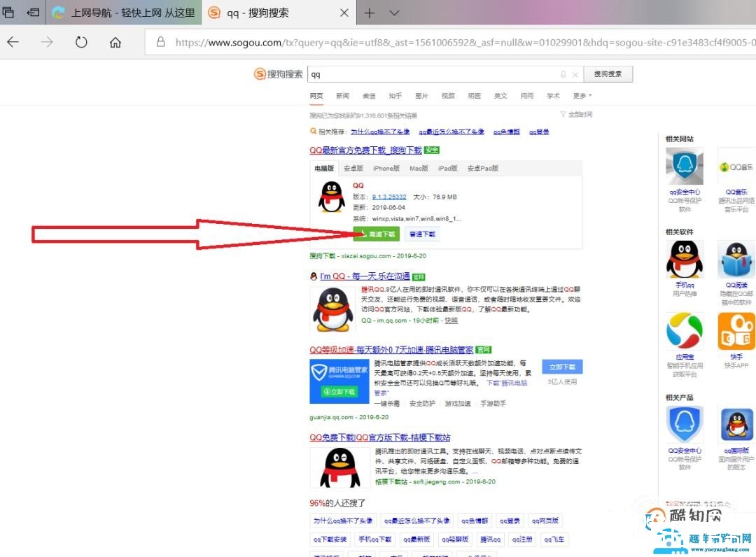Image resolution: width=756 pixels, height=557 pixels.
Task: Click the green 高速下载 button
Action: pos(376,234)
